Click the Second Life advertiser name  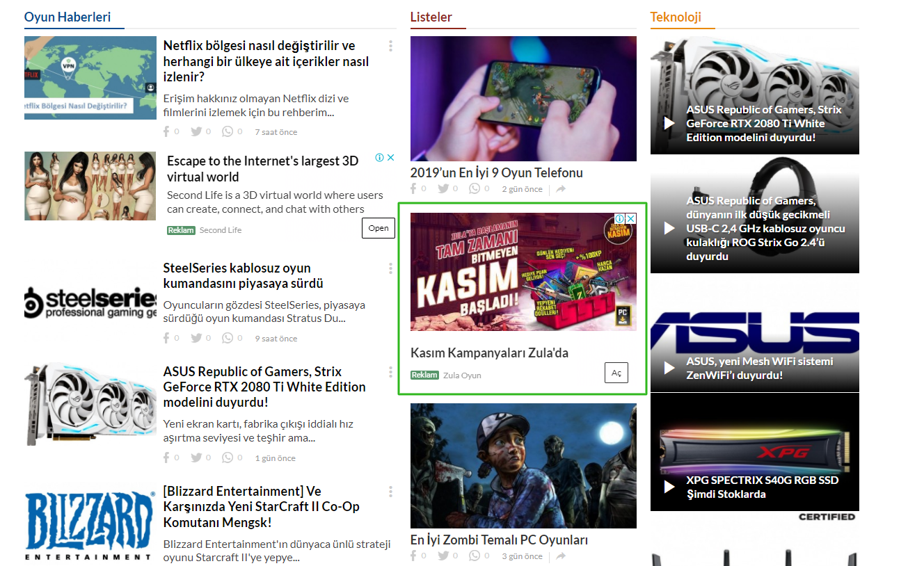point(221,230)
